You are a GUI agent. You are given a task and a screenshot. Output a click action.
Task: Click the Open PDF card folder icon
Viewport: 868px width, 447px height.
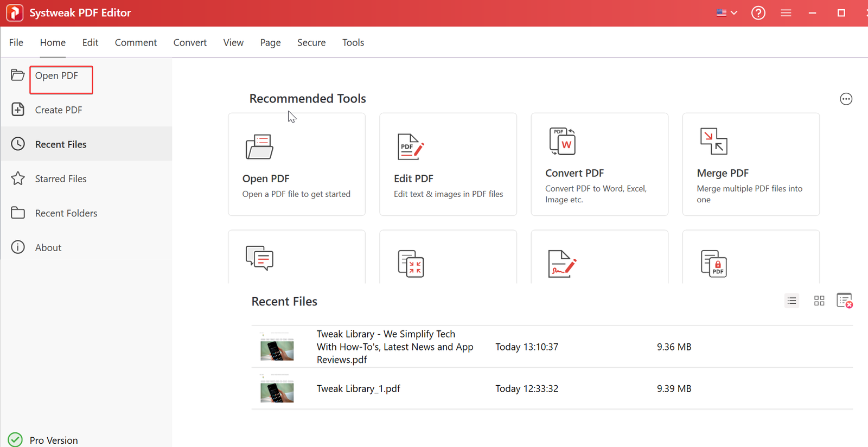tap(259, 146)
